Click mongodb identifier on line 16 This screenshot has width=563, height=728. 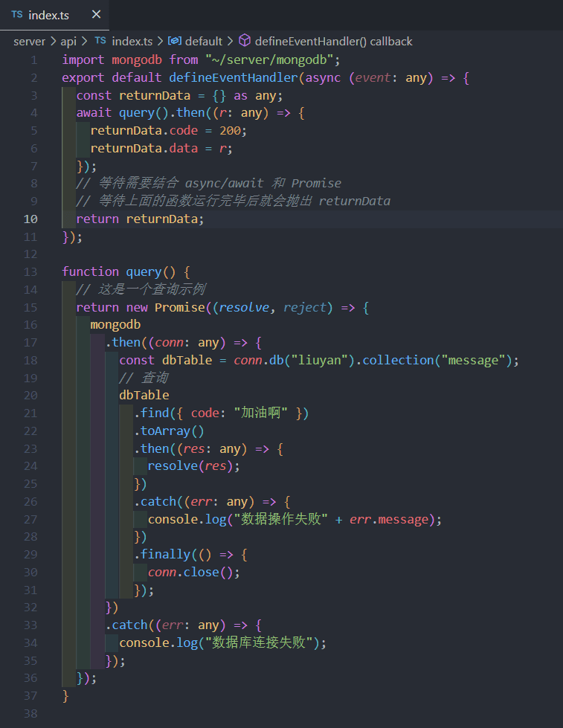pyautogui.click(x=115, y=325)
